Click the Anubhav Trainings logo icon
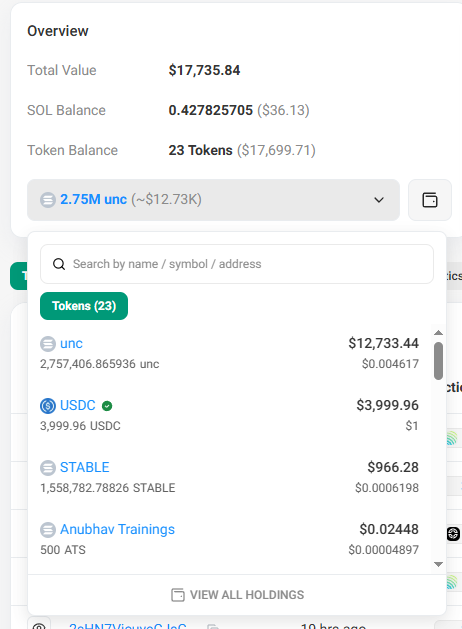This screenshot has height=629, width=462. (48, 530)
